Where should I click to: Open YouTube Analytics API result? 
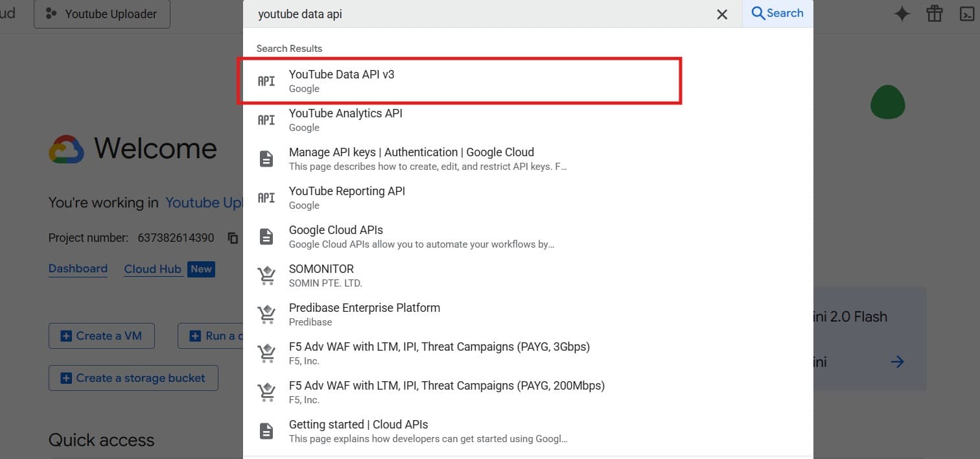click(x=528, y=120)
